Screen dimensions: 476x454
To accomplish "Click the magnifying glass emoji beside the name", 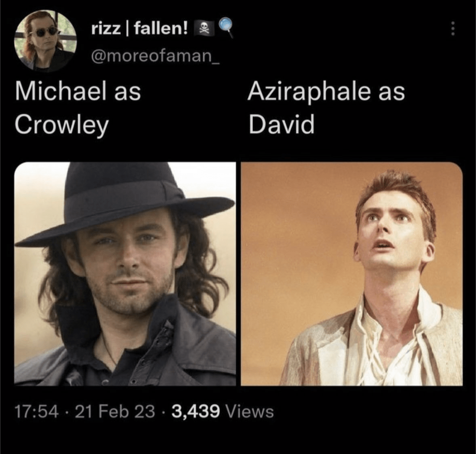I will coord(225,27).
